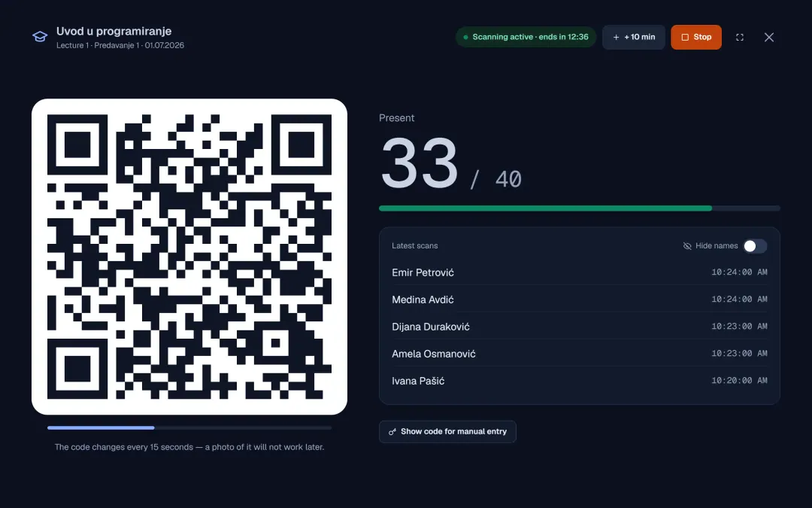This screenshot has width=812, height=508.
Task: Click the crossed-eye Hide names icon
Action: pyautogui.click(x=687, y=246)
